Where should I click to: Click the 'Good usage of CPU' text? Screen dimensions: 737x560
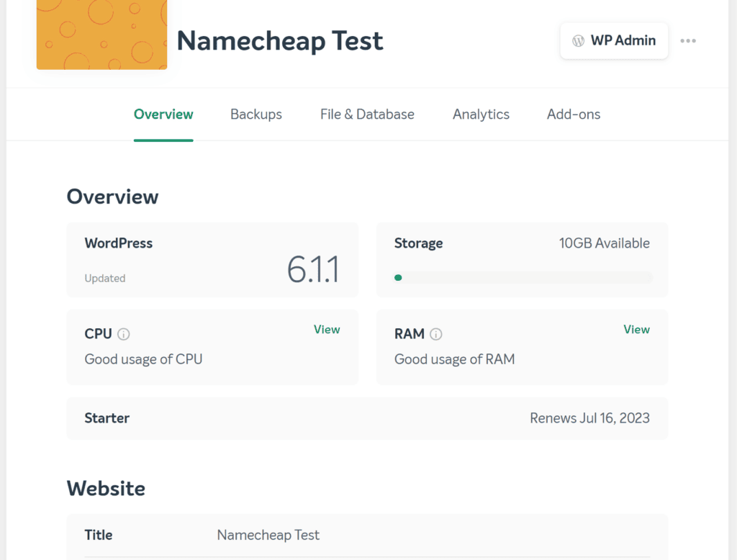143,359
